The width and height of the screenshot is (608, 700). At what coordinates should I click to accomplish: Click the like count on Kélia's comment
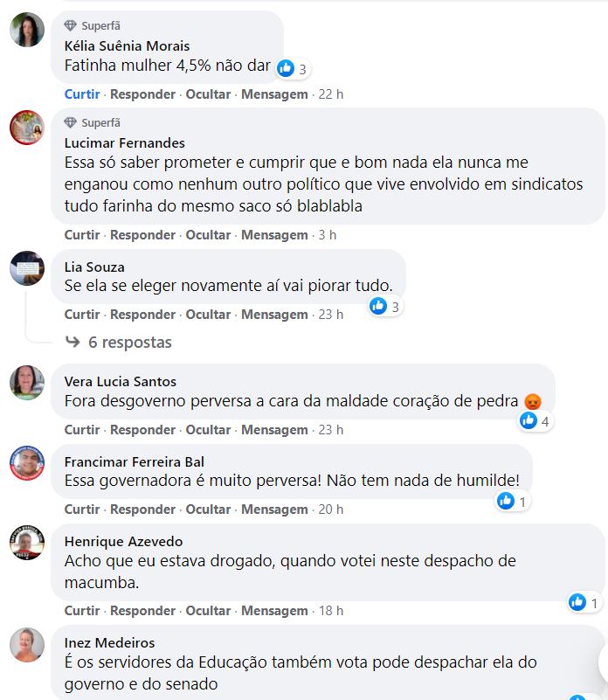click(302, 69)
